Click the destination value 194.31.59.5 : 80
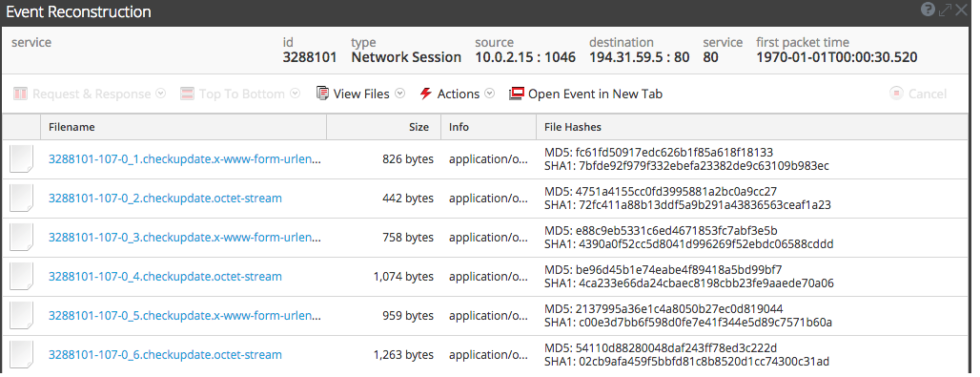980x377 pixels. click(639, 57)
